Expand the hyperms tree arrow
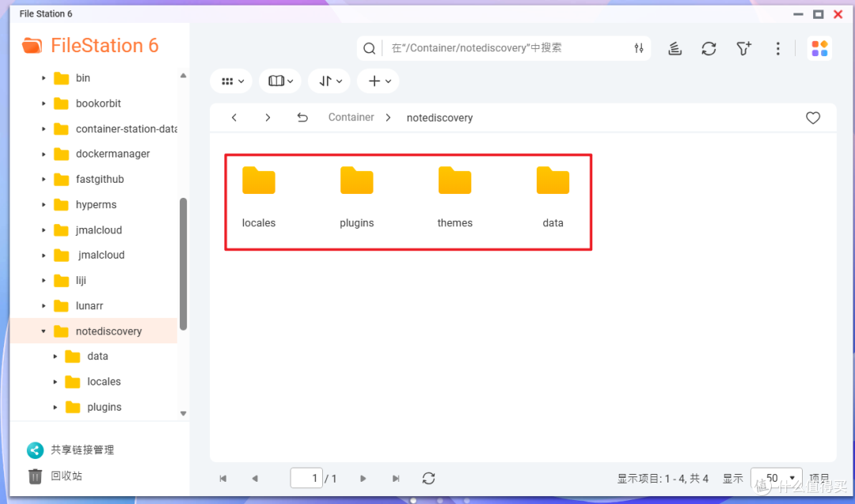 [x=44, y=205]
